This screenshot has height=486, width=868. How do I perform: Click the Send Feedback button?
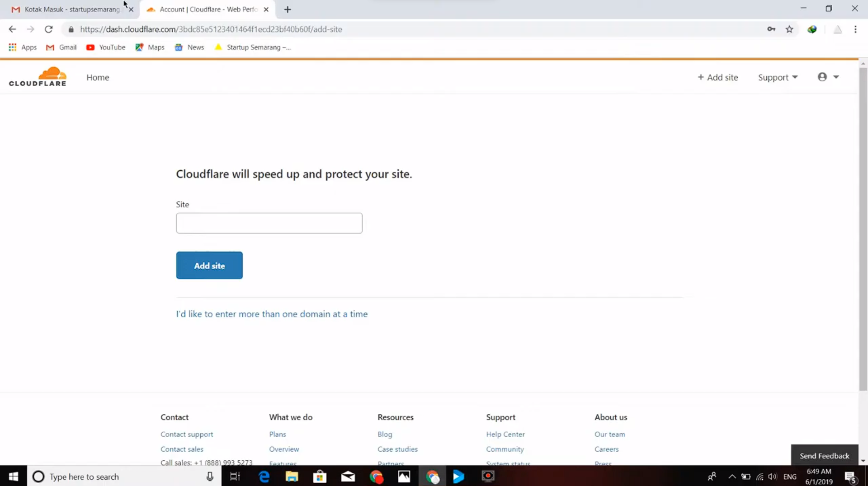(x=825, y=455)
